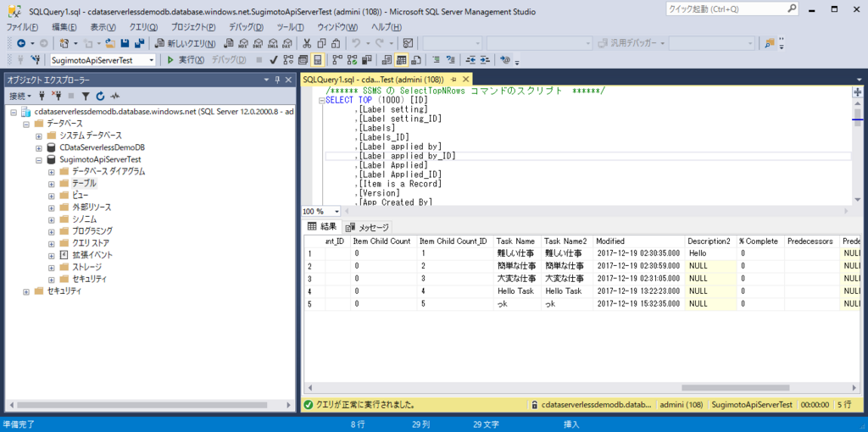This screenshot has height=432, width=868.
Task: Toggle results to file mode
Action: click(415, 60)
